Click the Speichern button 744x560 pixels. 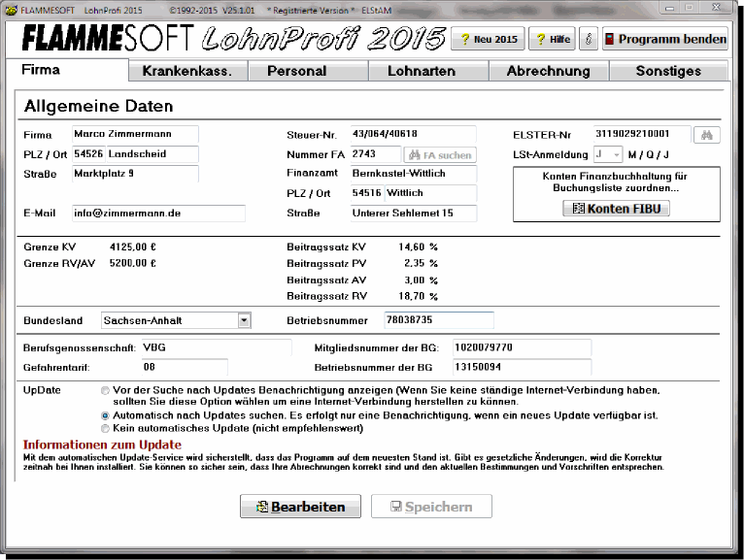[431, 507]
